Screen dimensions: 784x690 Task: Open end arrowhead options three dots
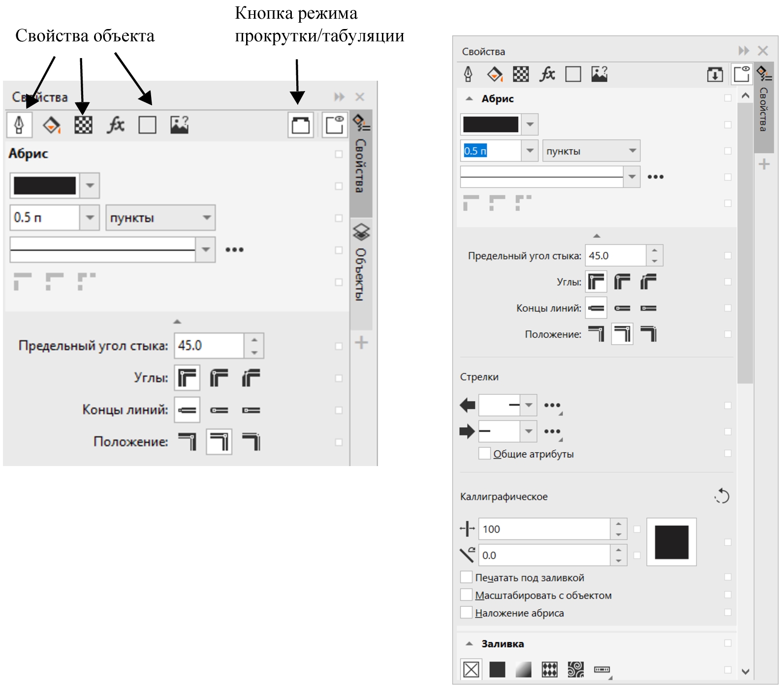point(552,432)
